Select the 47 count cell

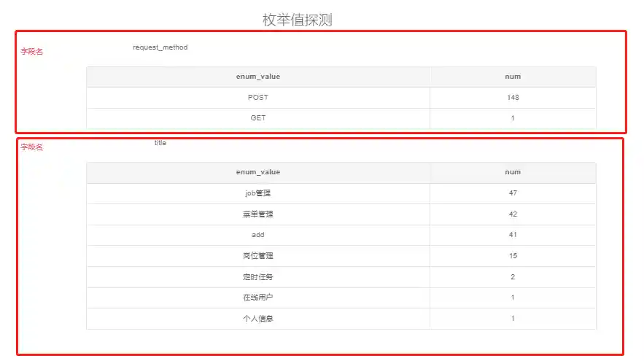[x=513, y=193]
